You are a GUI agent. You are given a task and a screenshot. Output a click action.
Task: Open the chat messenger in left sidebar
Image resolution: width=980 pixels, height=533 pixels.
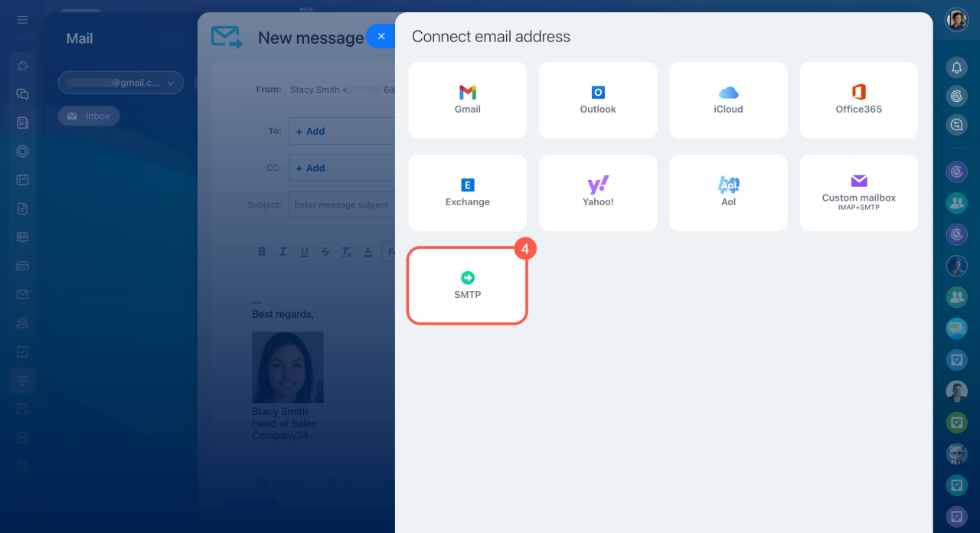[x=22, y=94]
